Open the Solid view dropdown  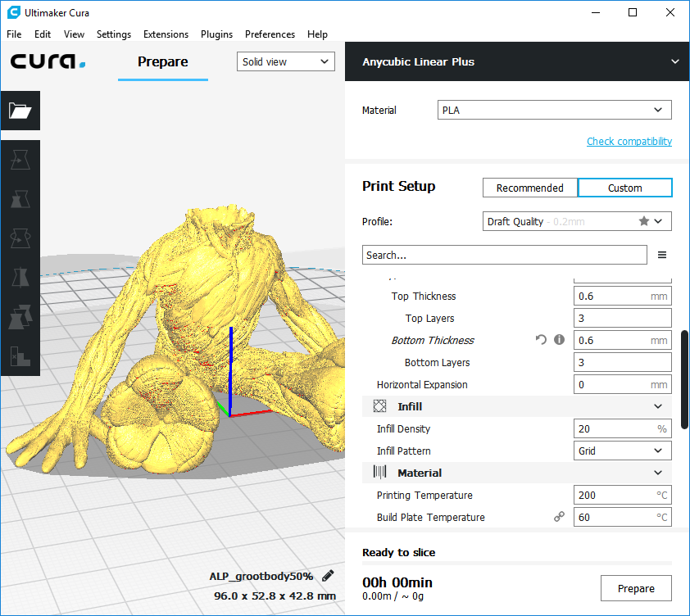click(x=286, y=61)
